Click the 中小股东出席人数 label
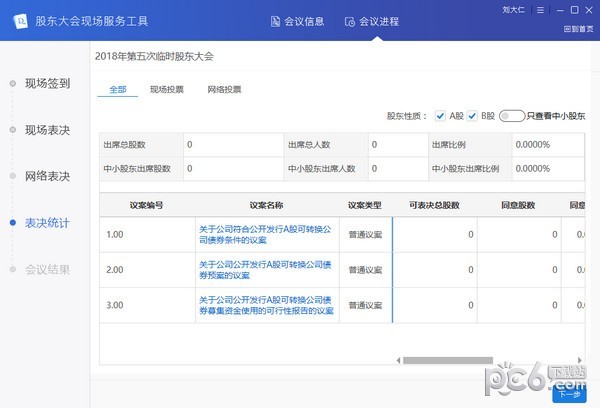This screenshot has width=600, height=408. 322,168
